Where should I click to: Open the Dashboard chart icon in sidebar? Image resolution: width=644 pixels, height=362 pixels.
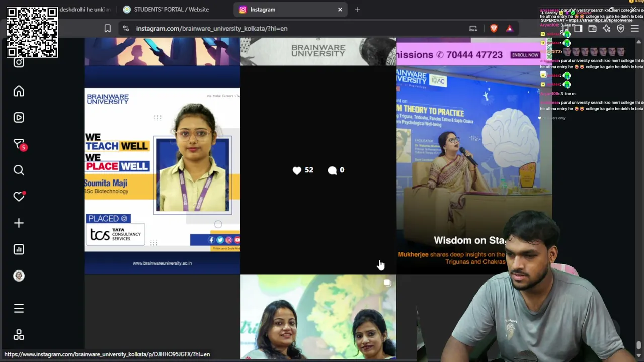pos(19,249)
